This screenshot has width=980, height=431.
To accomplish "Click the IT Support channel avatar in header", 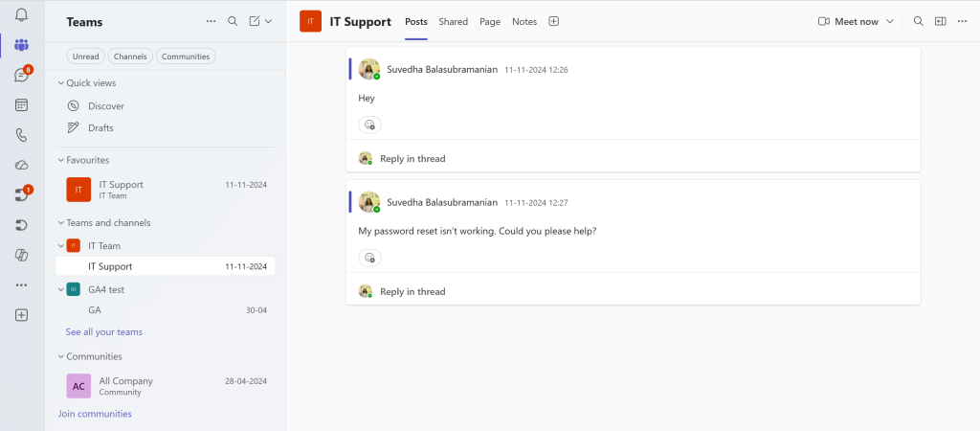I will click(x=311, y=21).
